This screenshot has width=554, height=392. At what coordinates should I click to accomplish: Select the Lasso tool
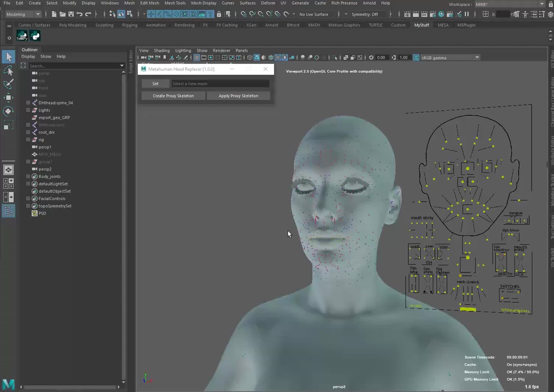(8, 70)
